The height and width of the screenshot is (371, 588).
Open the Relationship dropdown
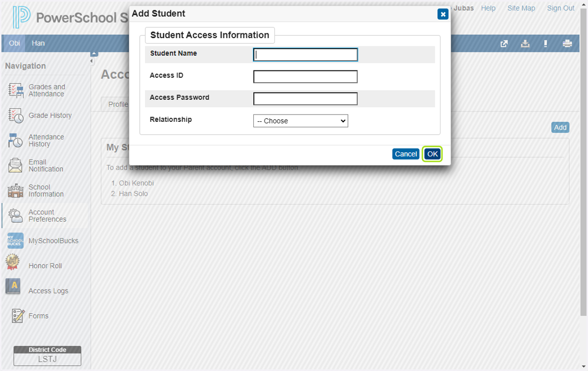pyautogui.click(x=300, y=121)
